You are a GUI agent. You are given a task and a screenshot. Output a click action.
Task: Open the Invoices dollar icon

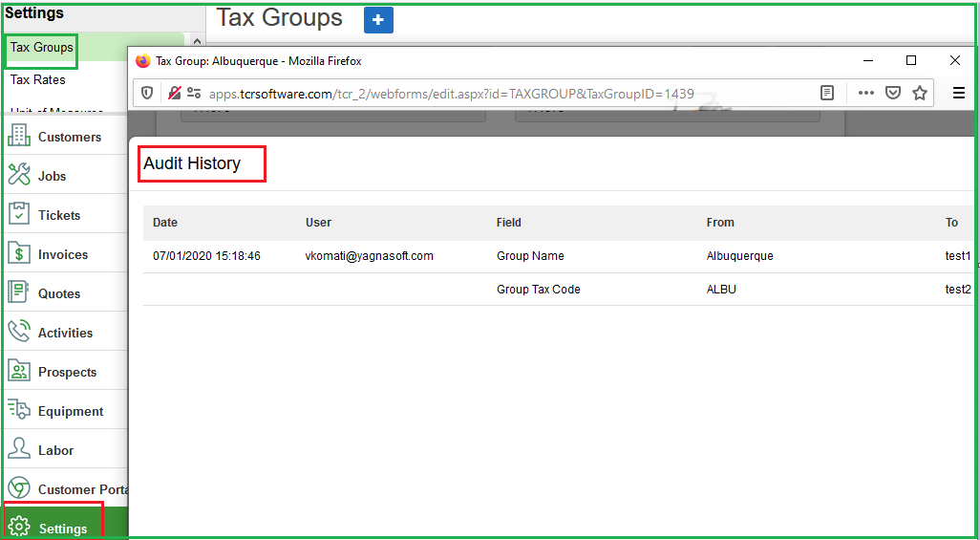pos(19,254)
